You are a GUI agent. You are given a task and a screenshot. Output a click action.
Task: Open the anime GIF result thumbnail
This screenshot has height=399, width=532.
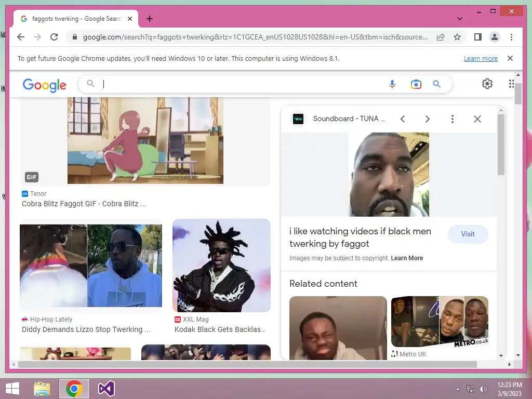(x=145, y=140)
